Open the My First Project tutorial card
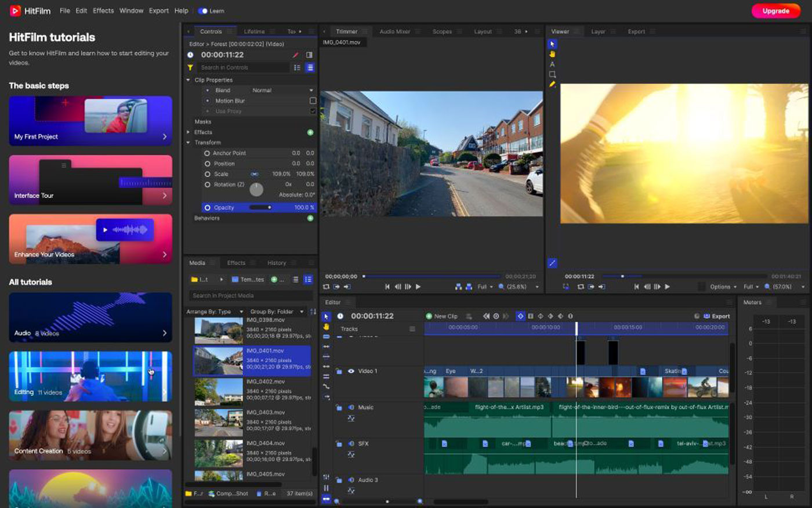This screenshot has height=508, width=812. coord(90,121)
